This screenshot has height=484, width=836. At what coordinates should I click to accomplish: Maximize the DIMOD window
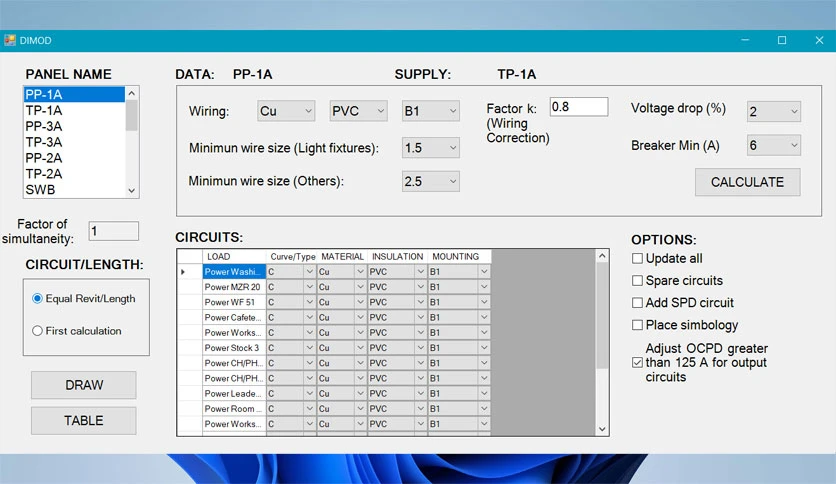782,41
